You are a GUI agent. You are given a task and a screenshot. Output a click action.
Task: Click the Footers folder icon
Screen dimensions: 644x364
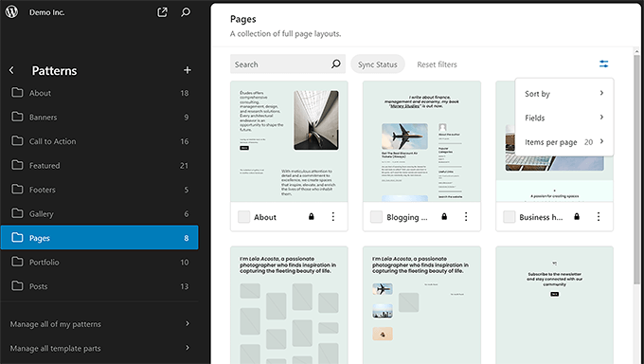tap(17, 190)
